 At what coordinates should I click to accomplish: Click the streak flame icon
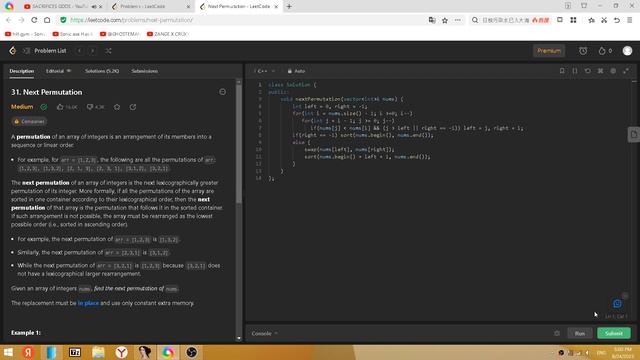pos(602,51)
